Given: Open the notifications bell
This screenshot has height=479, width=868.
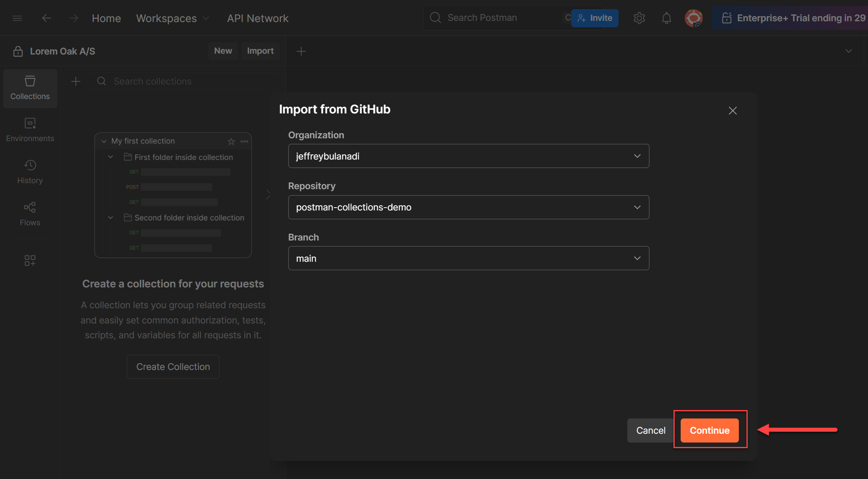Looking at the screenshot, I should click(666, 18).
